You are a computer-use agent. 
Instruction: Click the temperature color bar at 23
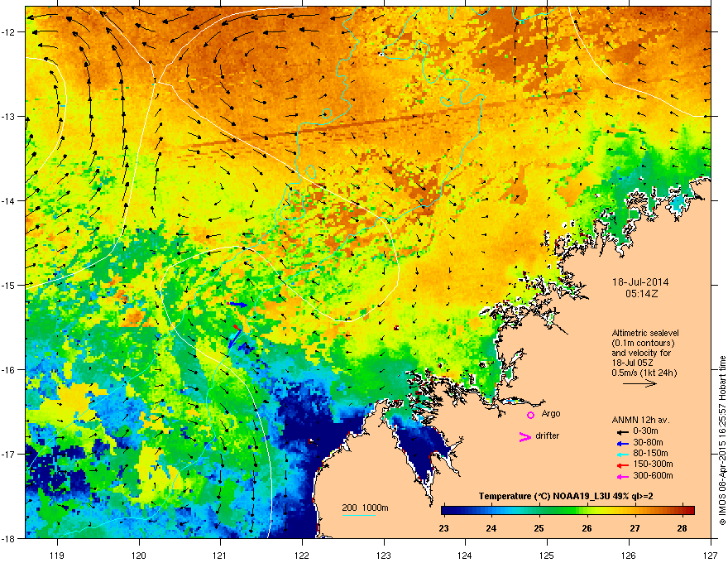pyautogui.click(x=444, y=510)
